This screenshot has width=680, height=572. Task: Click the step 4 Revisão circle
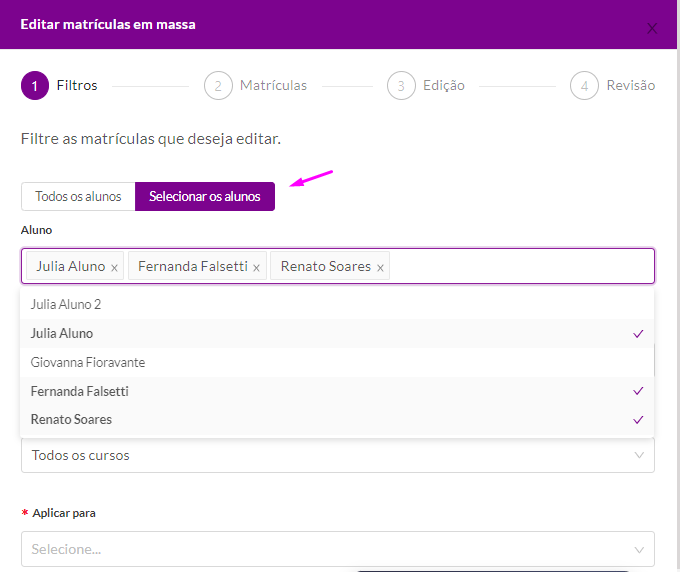coord(584,86)
